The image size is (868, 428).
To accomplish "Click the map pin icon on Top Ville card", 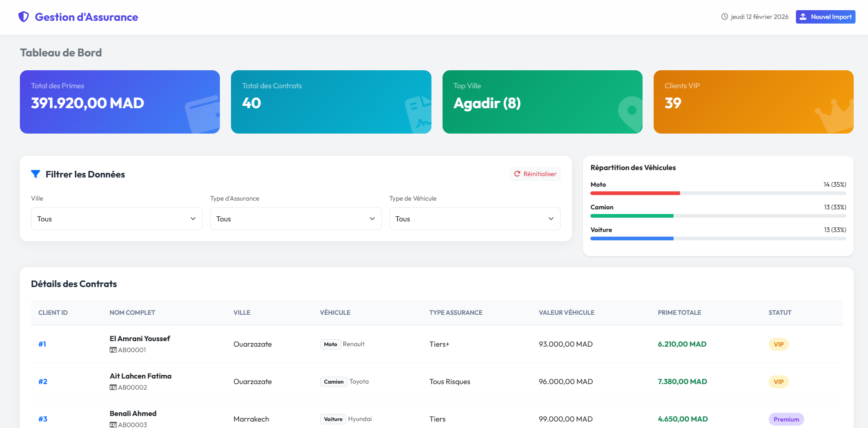I will point(631,114).
